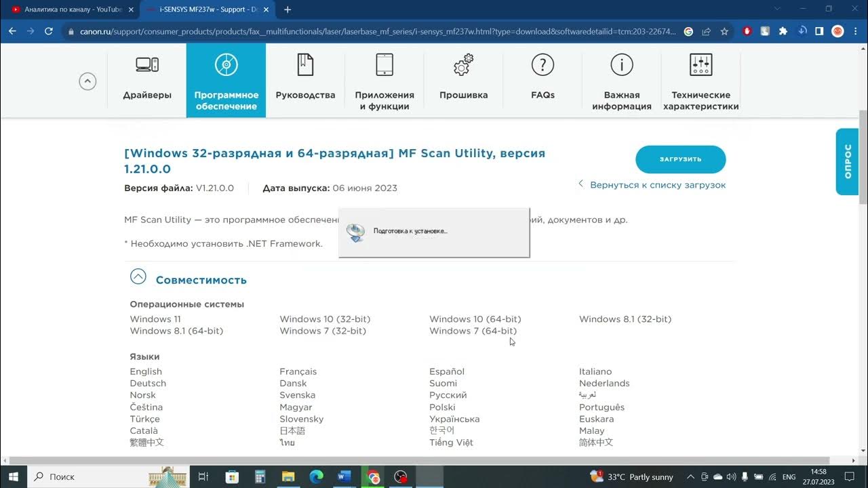Image resolution: width=868 pixels, height=488 pixels.
Task: Open Microsoft Store from taskbar
Action: 232,476
